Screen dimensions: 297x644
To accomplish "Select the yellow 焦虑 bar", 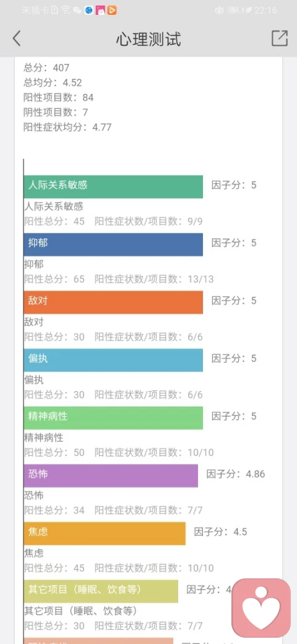I will 105,534.
